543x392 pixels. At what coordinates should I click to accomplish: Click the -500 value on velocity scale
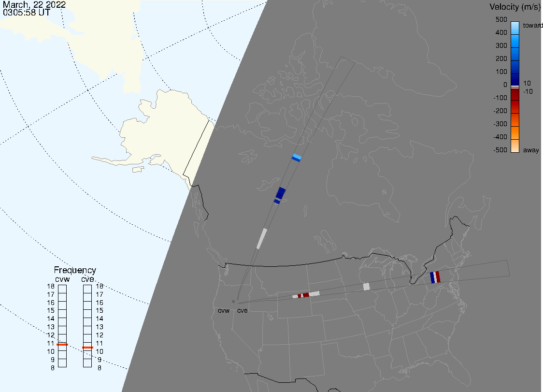[500, 150]
